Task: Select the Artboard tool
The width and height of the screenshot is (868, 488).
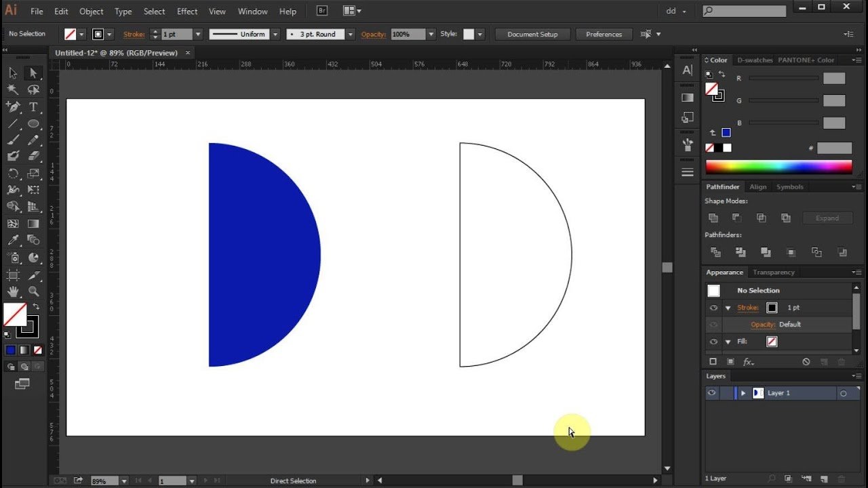Action: click(x=13, y=274)
